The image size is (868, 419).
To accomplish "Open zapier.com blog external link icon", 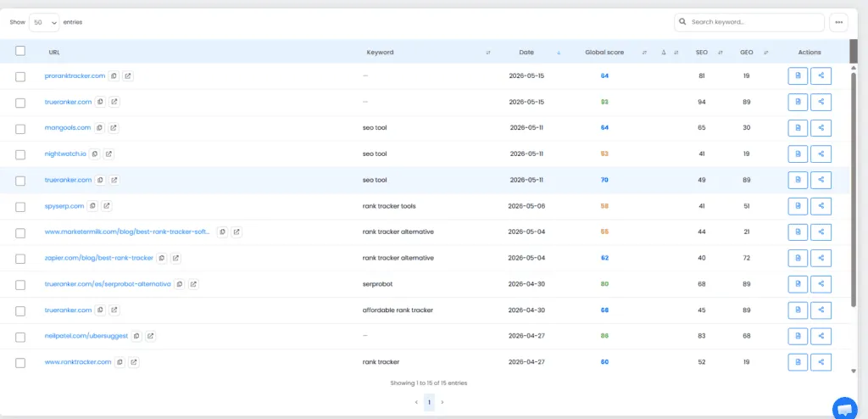I will (x=175, y=259).
